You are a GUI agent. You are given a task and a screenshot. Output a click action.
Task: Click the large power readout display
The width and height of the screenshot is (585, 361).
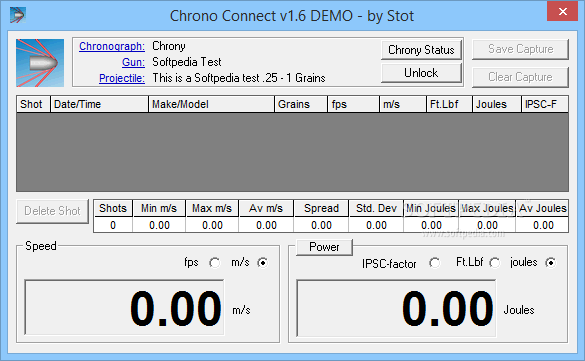pos(396,308)
